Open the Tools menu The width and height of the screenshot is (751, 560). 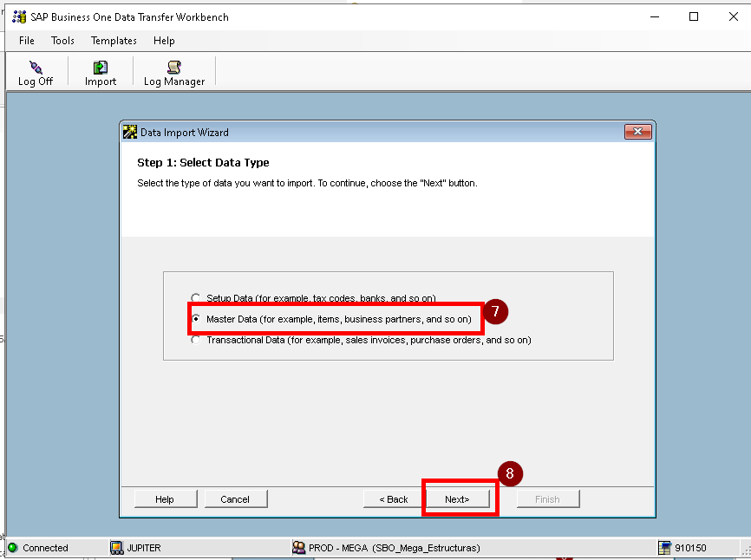coord(62,41)
